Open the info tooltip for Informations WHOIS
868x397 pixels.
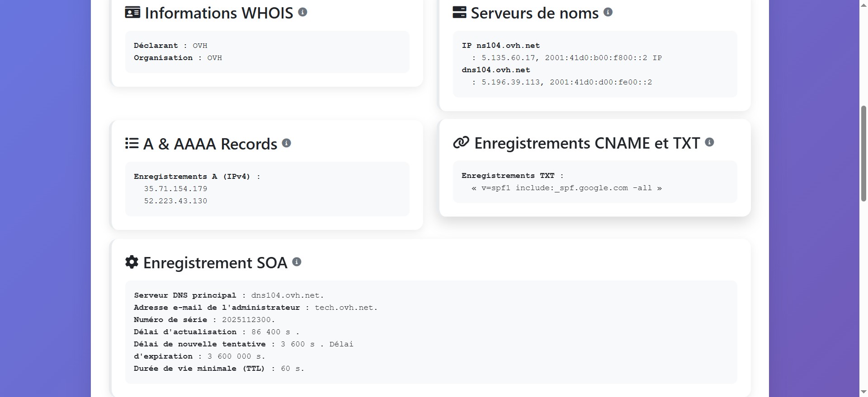point(303,13)
